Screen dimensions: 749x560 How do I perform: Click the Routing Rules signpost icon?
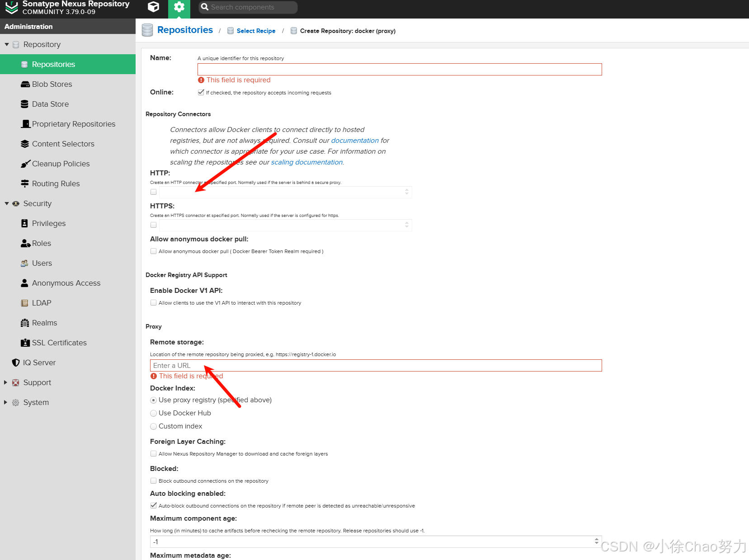point(25,184)
